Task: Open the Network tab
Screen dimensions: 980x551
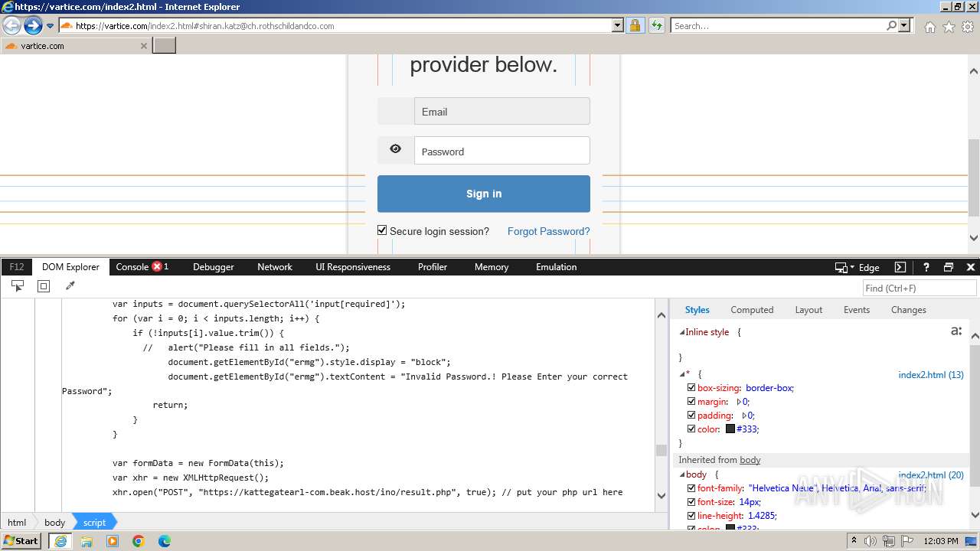Action: pyautogui.click(x=275, y=267)
